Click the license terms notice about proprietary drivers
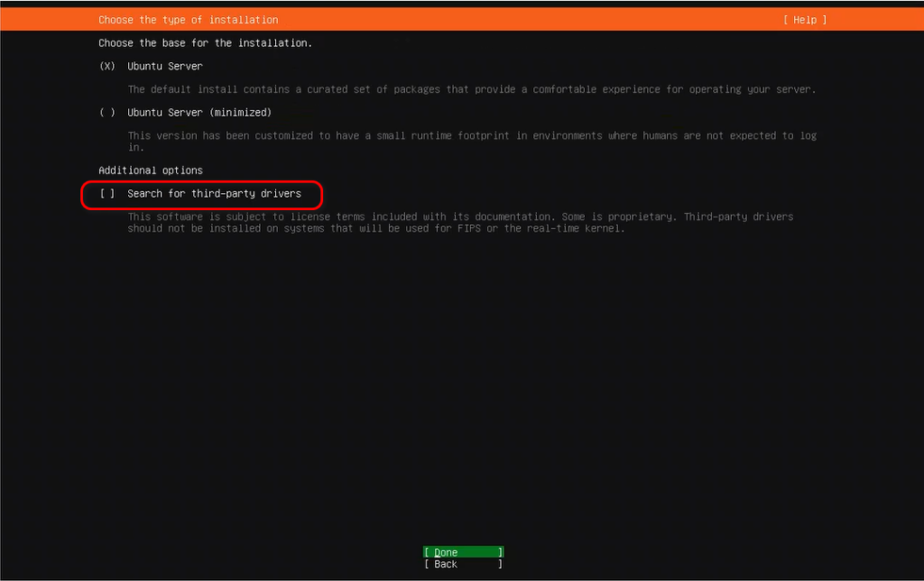The image size is (924, 581). pos(460,217)
